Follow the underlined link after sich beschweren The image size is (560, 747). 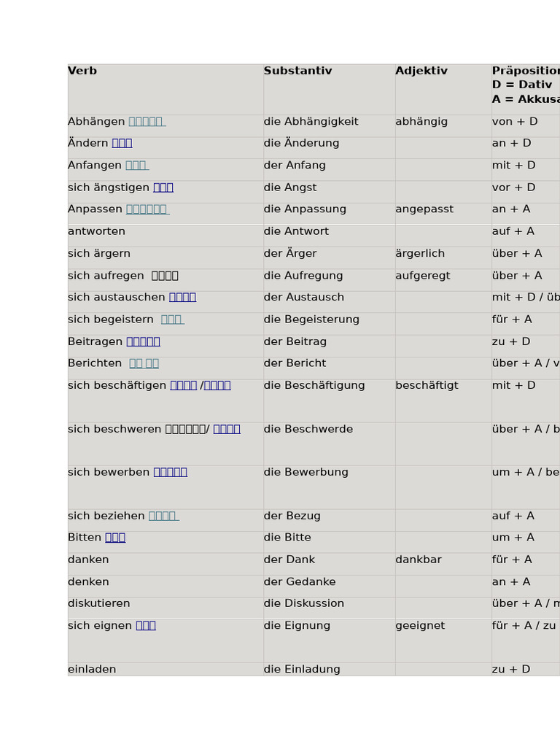click(227, 429)
